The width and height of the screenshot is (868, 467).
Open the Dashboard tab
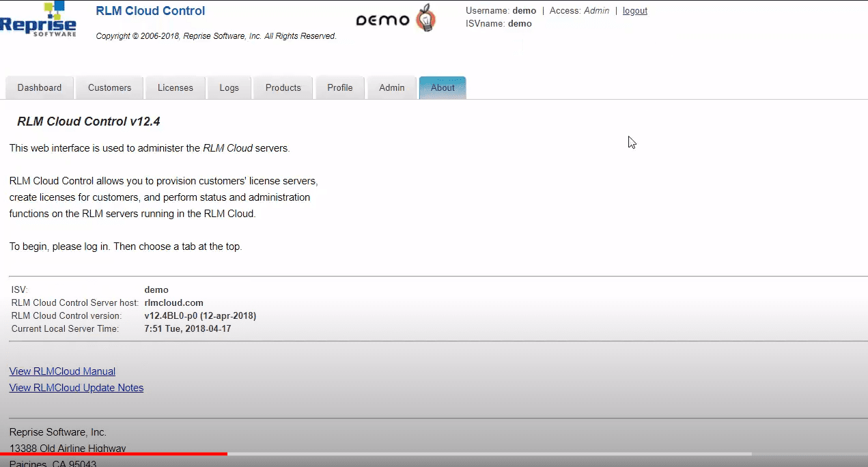click(x=40, y=87)
